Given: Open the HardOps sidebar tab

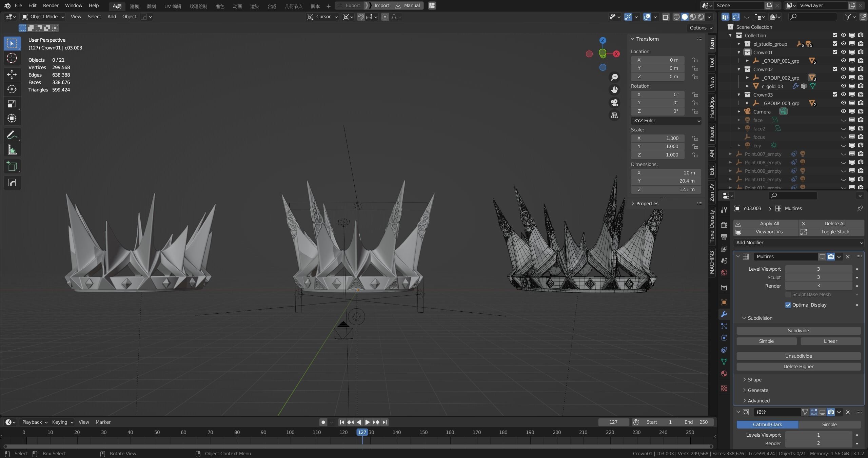Looking at the screenshot, I should pyautogui.click(x=712, y=107).
